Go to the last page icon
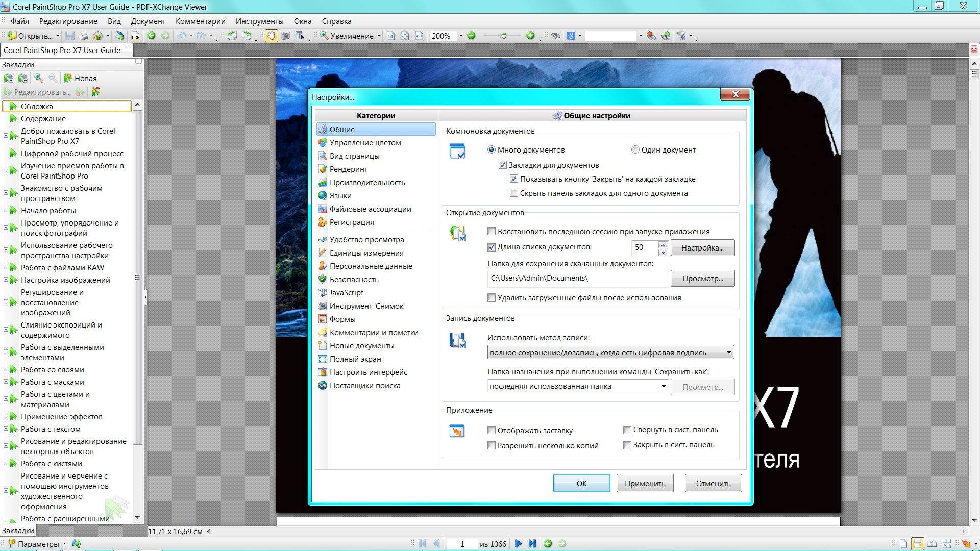980x551 pixels. coord(532,544)
